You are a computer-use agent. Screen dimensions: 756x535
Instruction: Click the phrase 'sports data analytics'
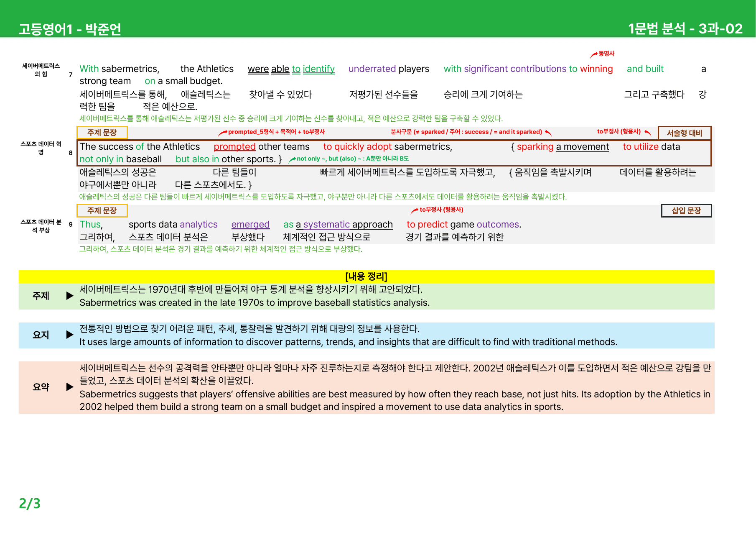173,225
